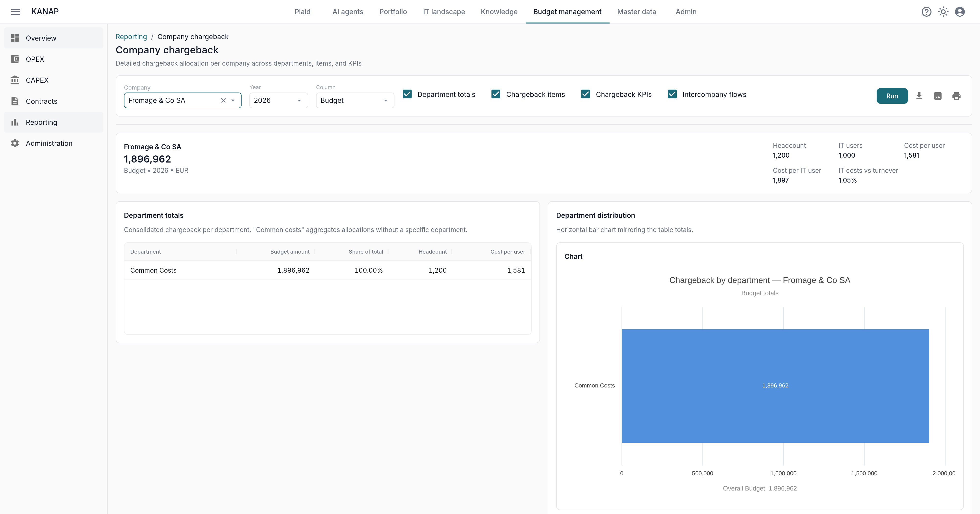Follow the Reporting breadcrumb link
This screenshot has height=514, width=980.
tap(131, 36)
